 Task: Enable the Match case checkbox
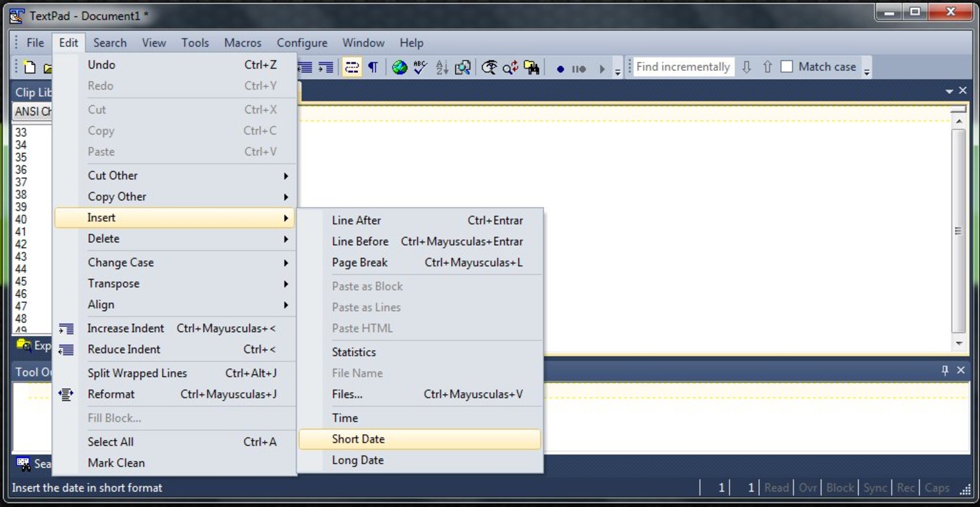click(x=787, y=67)
